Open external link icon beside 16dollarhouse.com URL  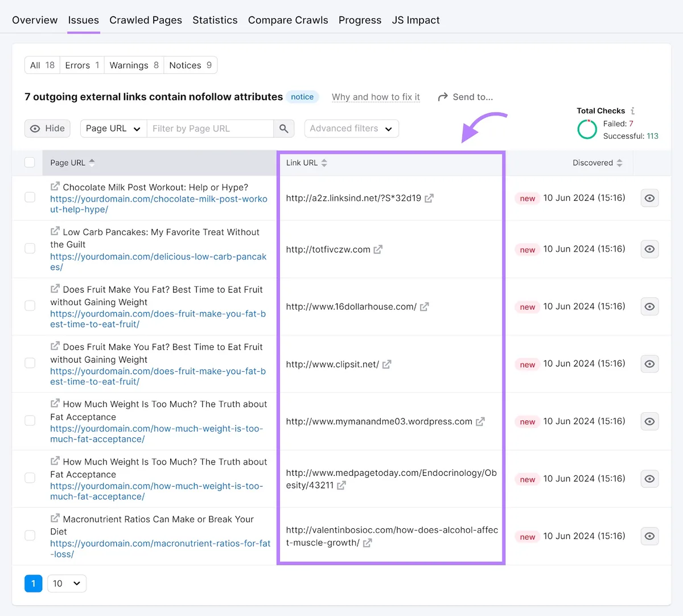pos(425,307)
